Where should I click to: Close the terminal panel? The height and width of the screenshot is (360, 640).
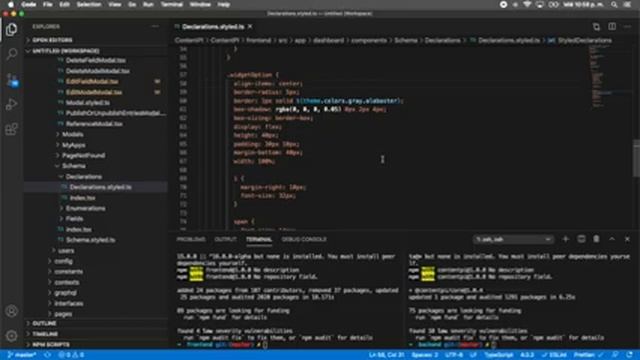(627, 239)
